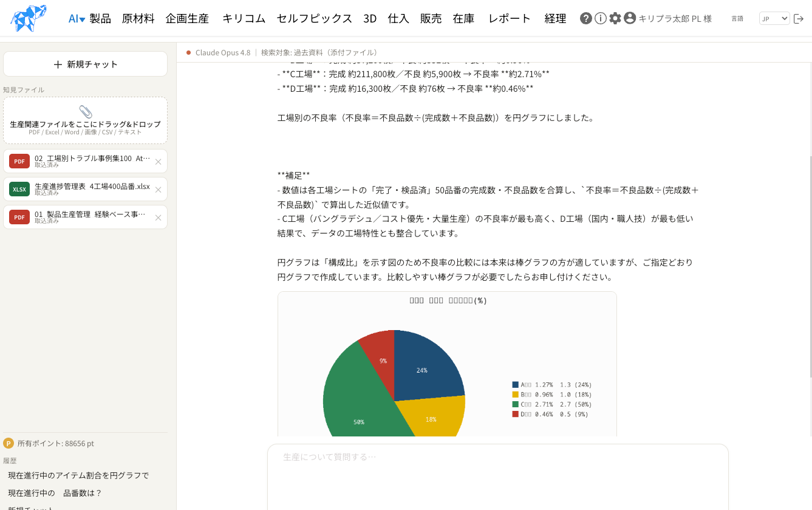Click PDF icon of 01 製品生産管理 file
This screenshot has width=812, height=510.
[x=19, y=217]
